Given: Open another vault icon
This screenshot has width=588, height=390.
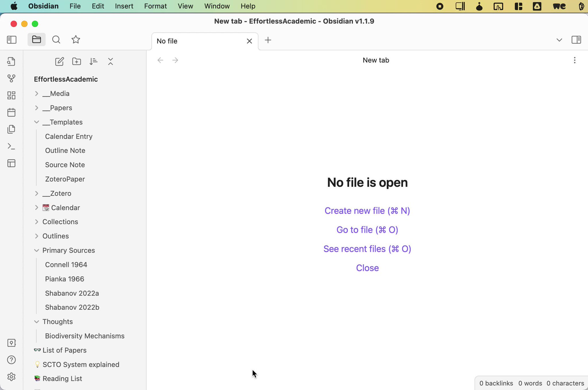Looking at the screenshot, I should (x=11, y=343).
